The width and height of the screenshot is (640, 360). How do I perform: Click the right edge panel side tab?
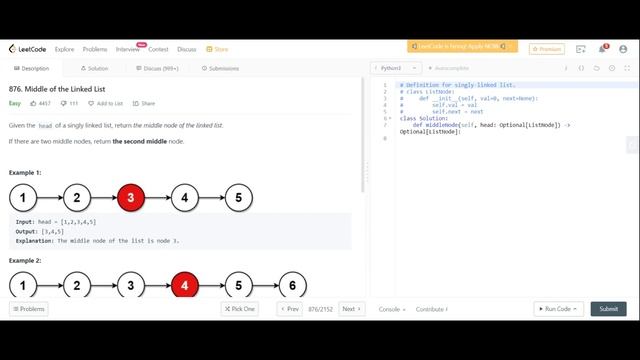point(632,145)
